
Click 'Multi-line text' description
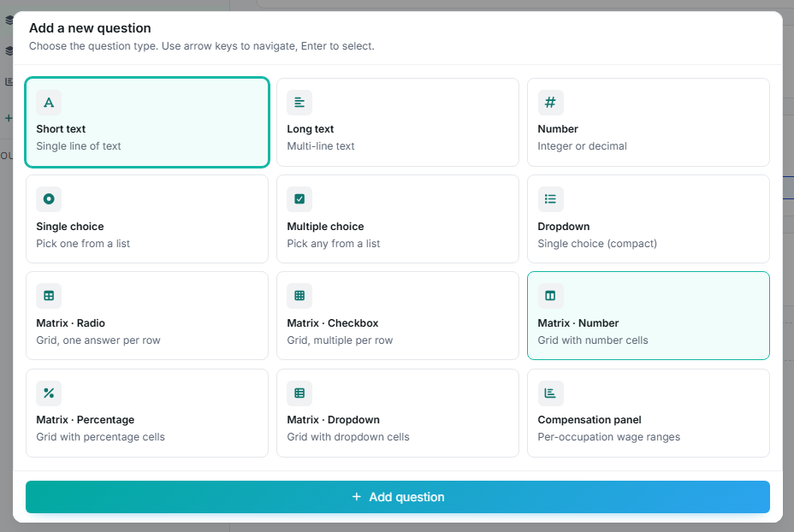click(321, 145)
